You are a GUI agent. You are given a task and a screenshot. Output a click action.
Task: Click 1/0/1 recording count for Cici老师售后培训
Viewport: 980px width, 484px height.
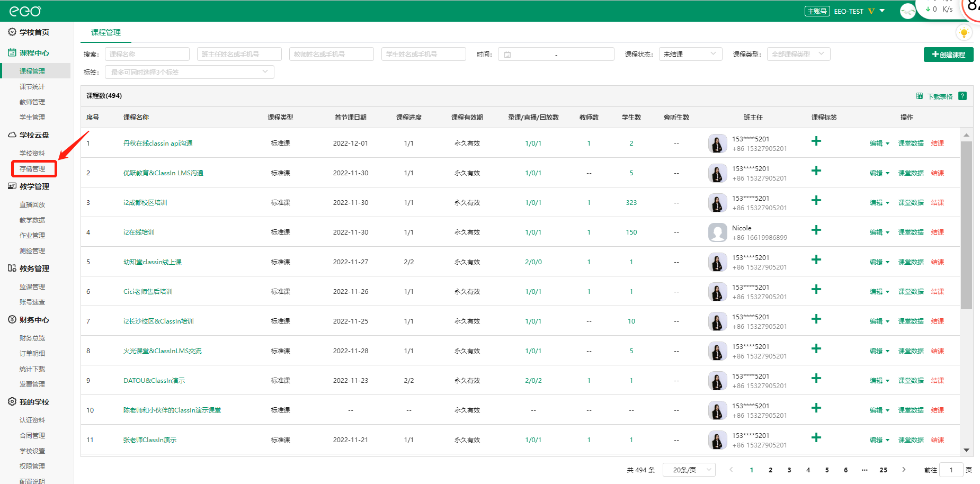tap(533, 292)
